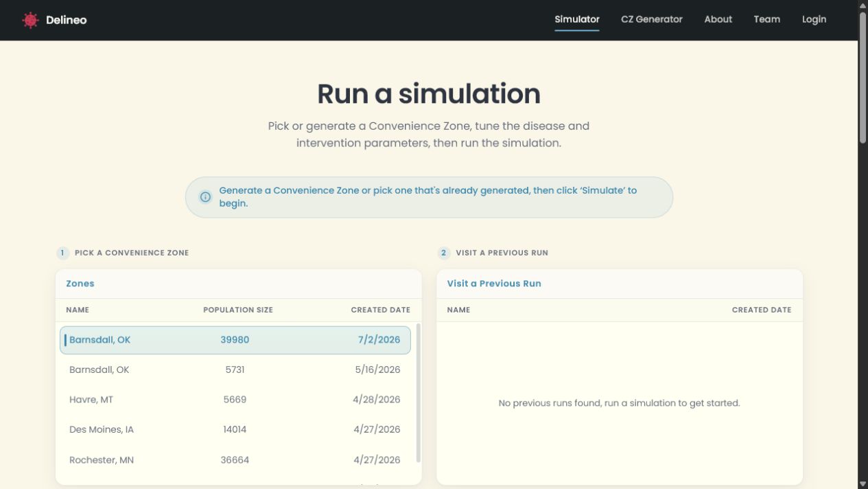Select the Havre, MT zone
This screenshot has width=868, height=489.
tap(235, 400)
